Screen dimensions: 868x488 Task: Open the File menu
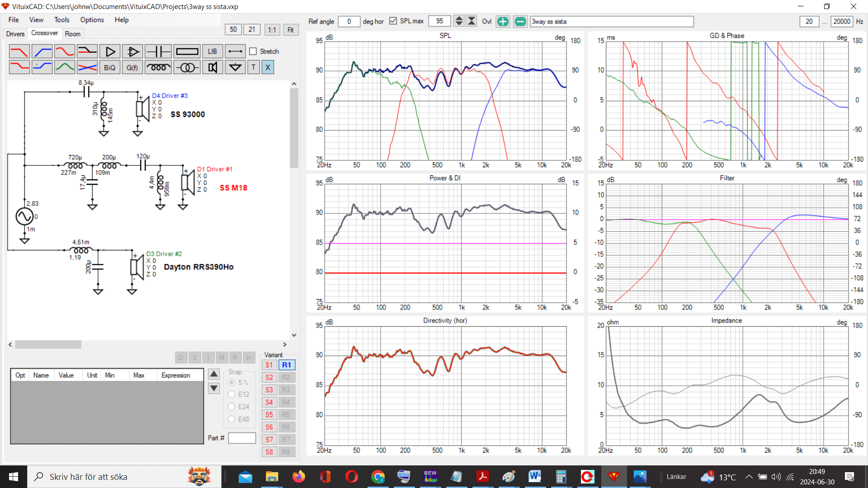tap(14, 20)
